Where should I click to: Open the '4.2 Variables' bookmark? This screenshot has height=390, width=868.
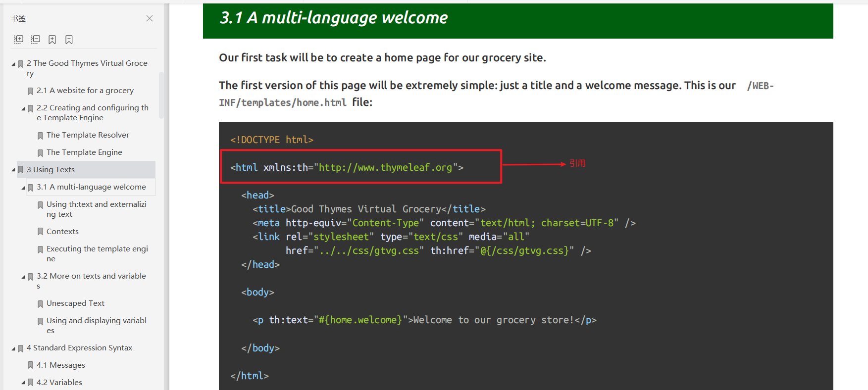click(59, 383)
